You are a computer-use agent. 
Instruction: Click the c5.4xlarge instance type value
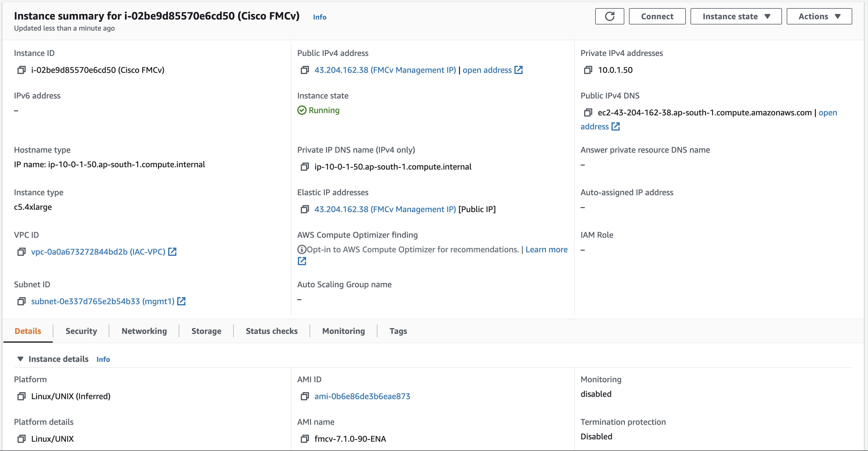33,207
